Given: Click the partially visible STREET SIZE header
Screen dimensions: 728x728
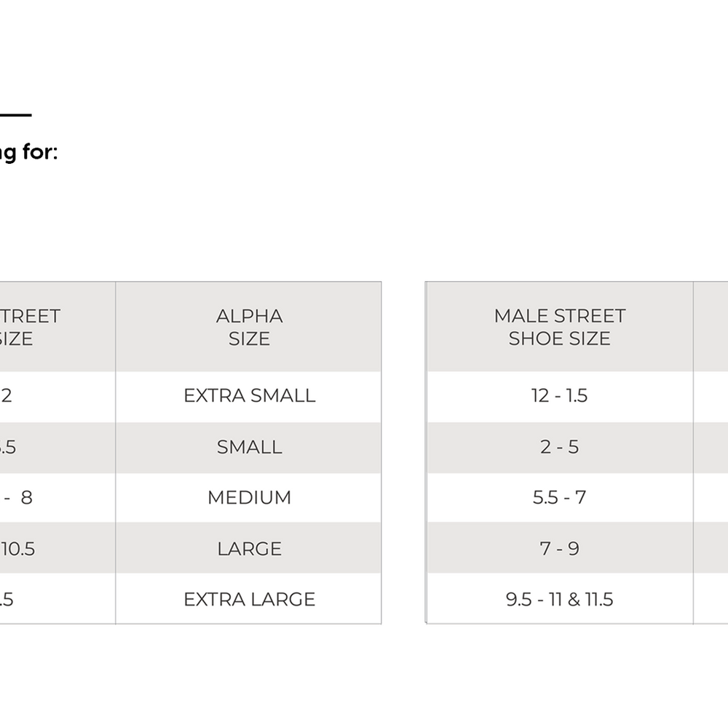Looking at the screenshot, I should 58,327.
